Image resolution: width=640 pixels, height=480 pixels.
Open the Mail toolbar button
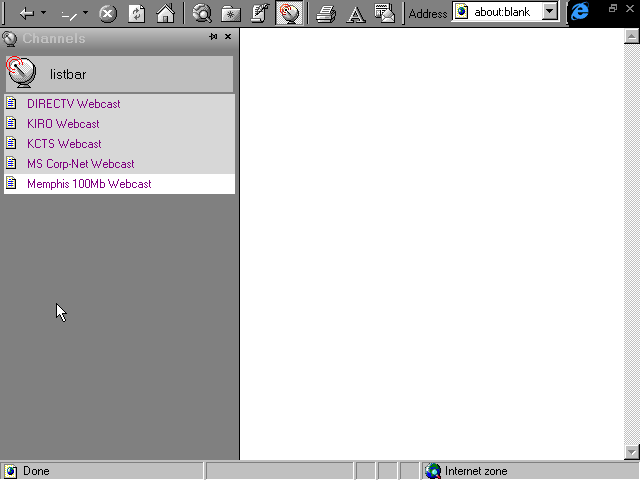tap(384, 13)
